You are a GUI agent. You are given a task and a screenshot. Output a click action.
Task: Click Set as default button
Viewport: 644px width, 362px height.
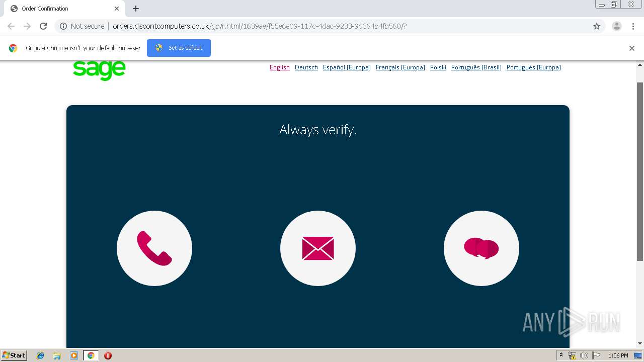coord(179,48)
